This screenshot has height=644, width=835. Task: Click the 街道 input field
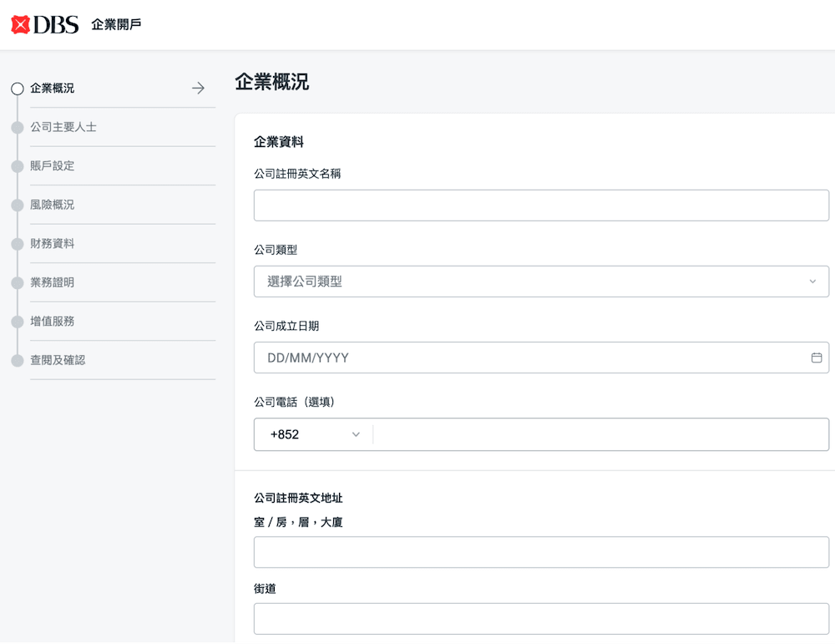tap(541, 618)
